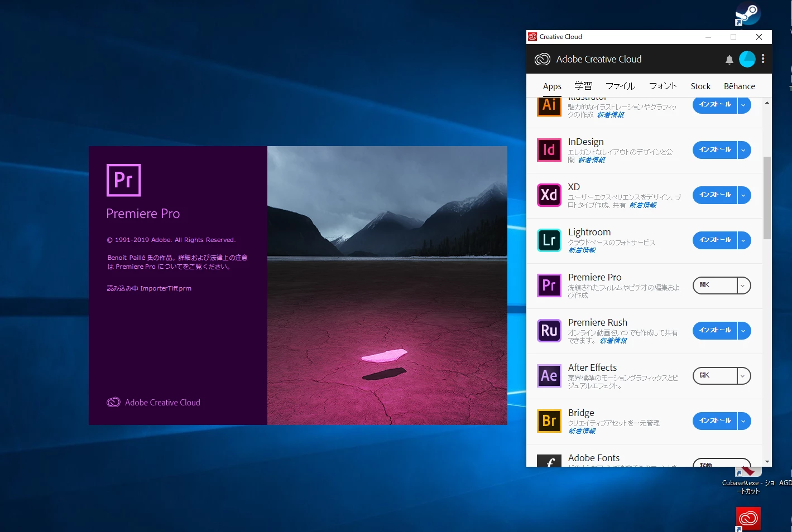Open the Steam desktop shortcut
The image size is (792, 532).
747,15
